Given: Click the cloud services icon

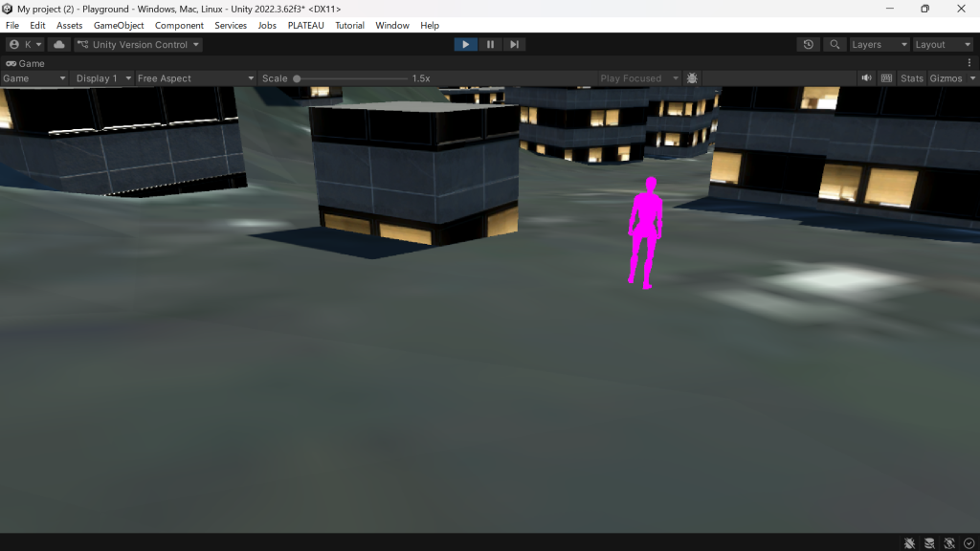Looking at the screenshot, I should pyautogui.click(x=59, y=45).
